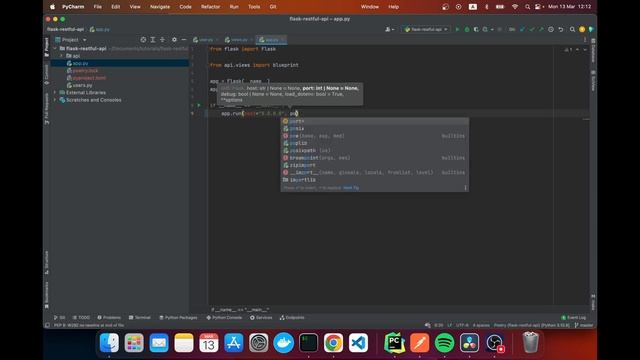Image resolution: width=640 pixels, height=360 pixels.
Task: Open the Services tool window
Action: click(x=261, y=318)
